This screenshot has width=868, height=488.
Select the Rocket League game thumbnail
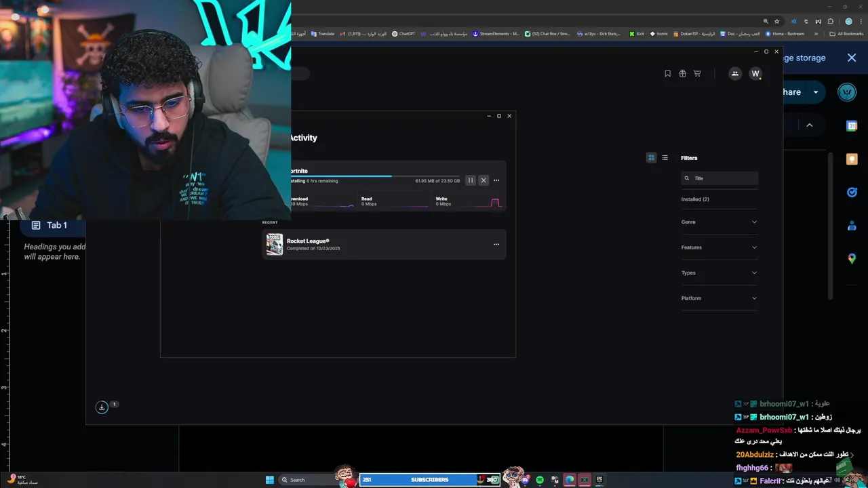point(274,244)
